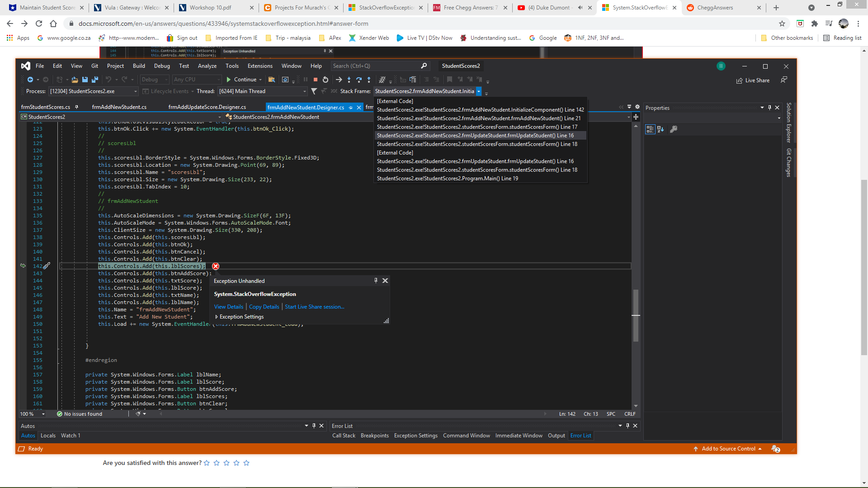The width and height of the screenshot is (868, 488).
Task: Switch to the frmStudentScores.cs tab
Action: tap(46, 107)
